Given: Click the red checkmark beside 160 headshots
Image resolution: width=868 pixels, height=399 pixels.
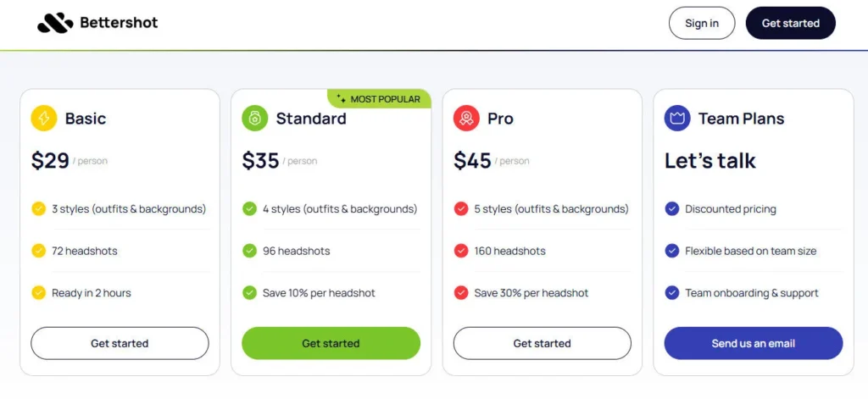Looking at the screenshot, I should pyautogui.click(x=460, y=251).
